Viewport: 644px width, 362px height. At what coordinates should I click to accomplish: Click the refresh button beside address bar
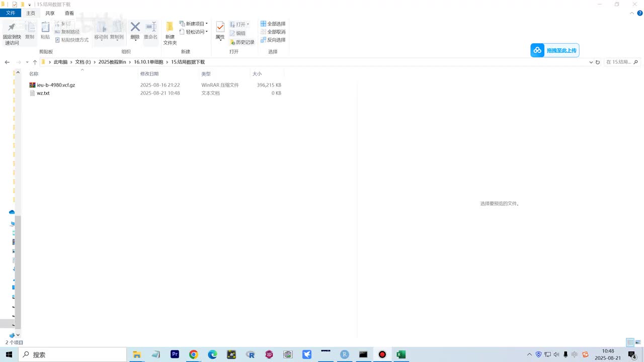(x=598, y=62)
